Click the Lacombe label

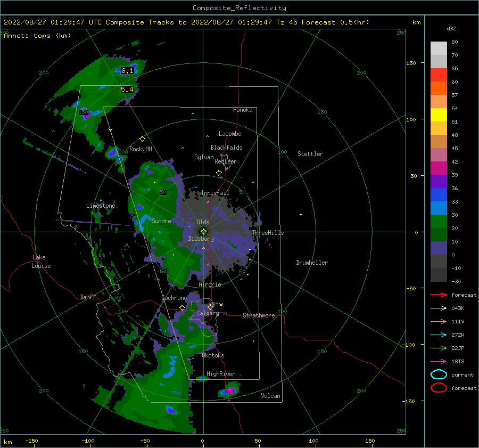230,134
